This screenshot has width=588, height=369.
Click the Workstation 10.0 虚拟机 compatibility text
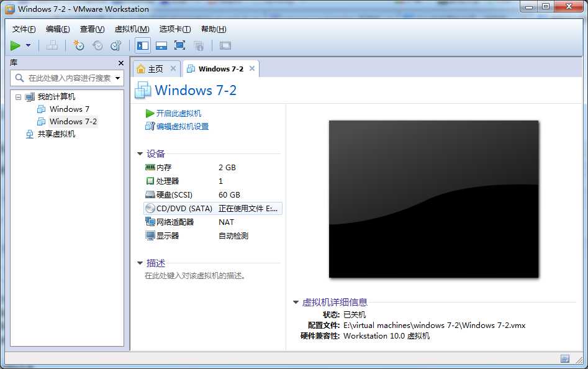[386, 335]
